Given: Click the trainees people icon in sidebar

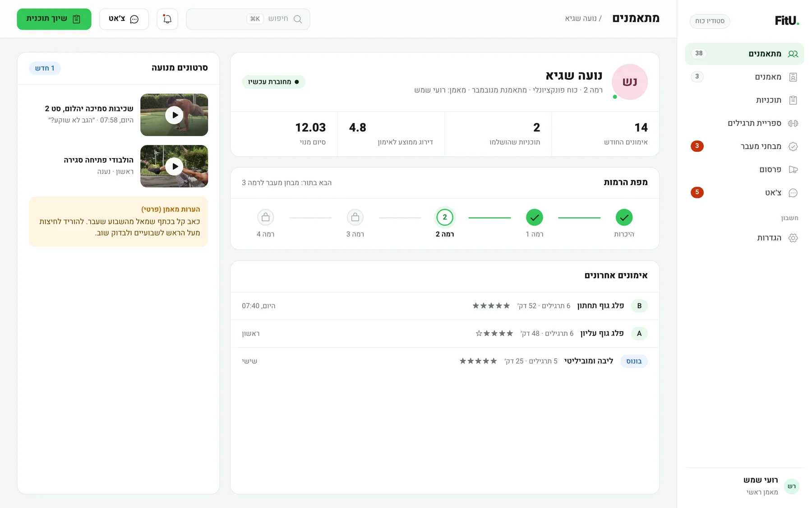Looking at the screenshot, I should 793,54.
